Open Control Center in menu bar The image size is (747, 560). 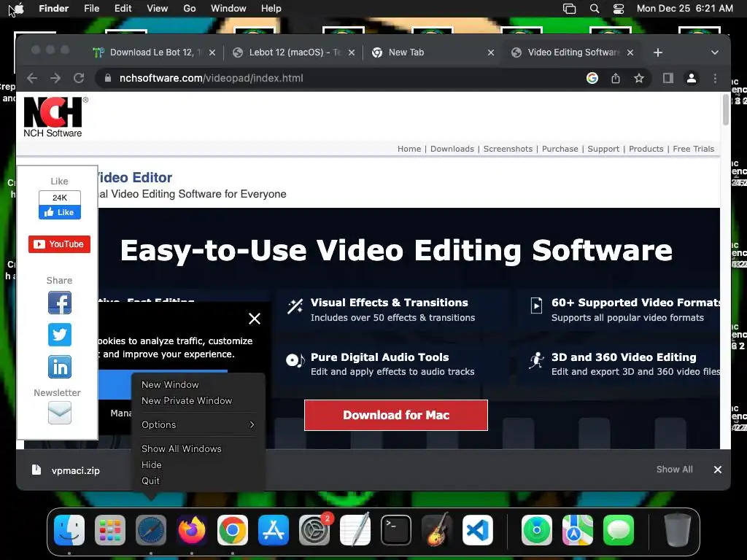(619, 9)
